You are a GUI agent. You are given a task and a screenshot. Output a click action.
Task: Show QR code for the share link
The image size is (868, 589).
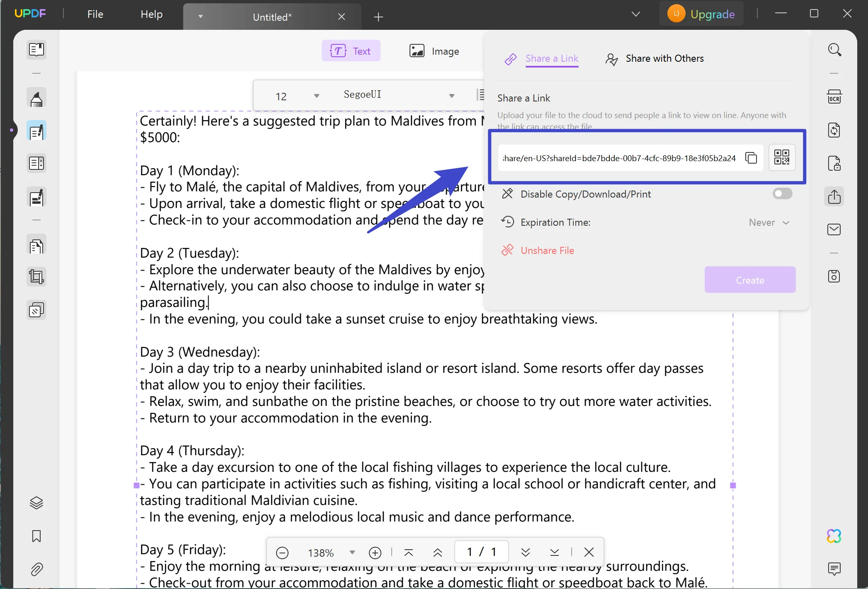pyautogui.click(x=782, y=157)
